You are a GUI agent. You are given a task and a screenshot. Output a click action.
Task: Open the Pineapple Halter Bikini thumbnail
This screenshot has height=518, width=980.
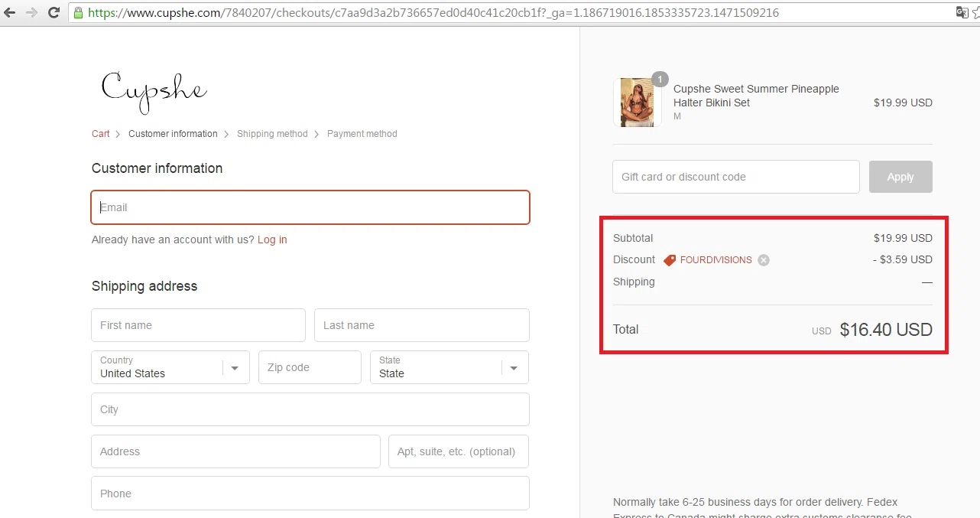[637, 103]
